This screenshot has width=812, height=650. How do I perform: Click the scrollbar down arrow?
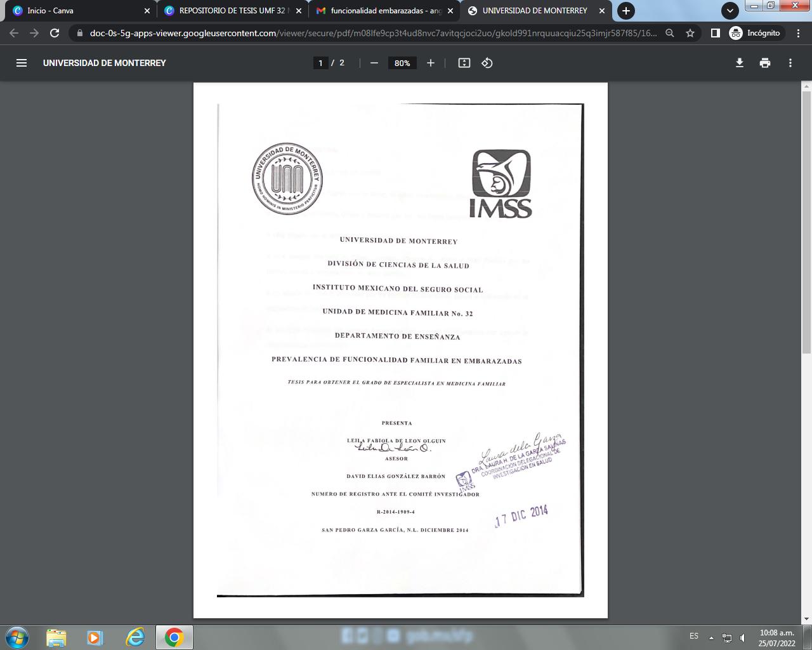coord(806,619)
